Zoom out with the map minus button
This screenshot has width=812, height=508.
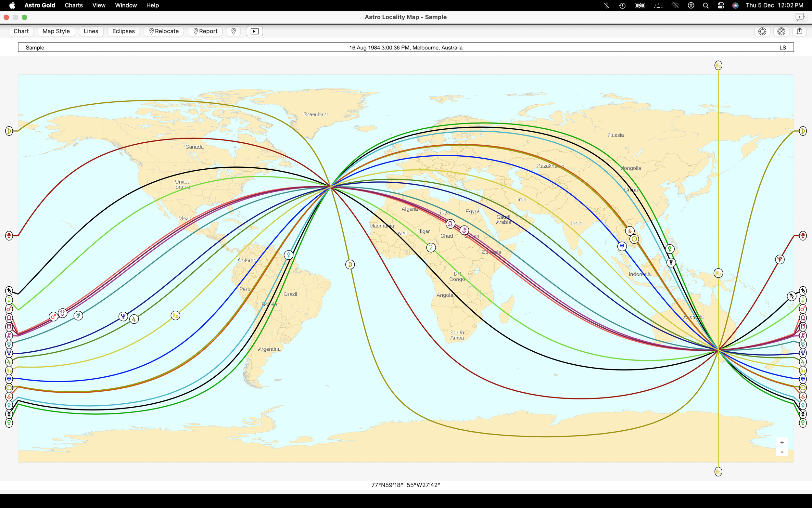782,452
